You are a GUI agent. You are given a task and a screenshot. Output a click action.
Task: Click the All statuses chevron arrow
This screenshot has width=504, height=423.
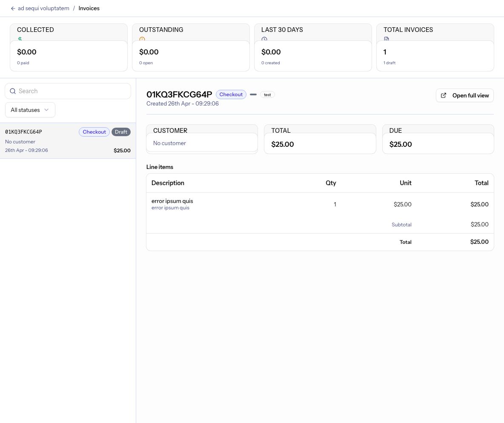click(x=46, y=110)
